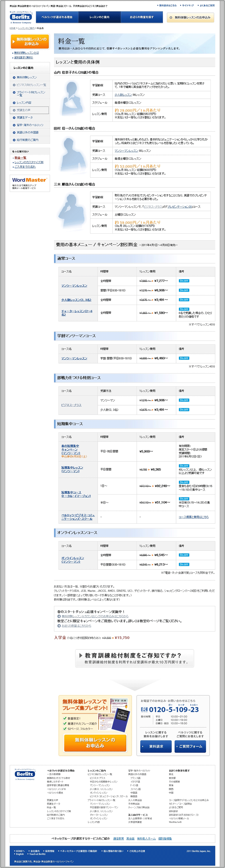The height and width of the screenshot is (868, 225).
Task: Open 短期集中コース(トータル・イマージョン) link
Action: pyautogui.click(x=76, y=494)
